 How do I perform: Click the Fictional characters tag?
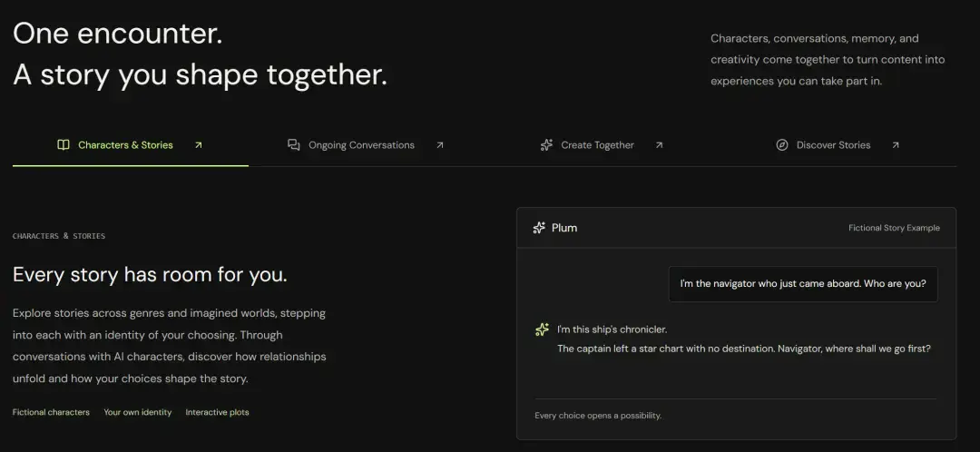(51, 412)
